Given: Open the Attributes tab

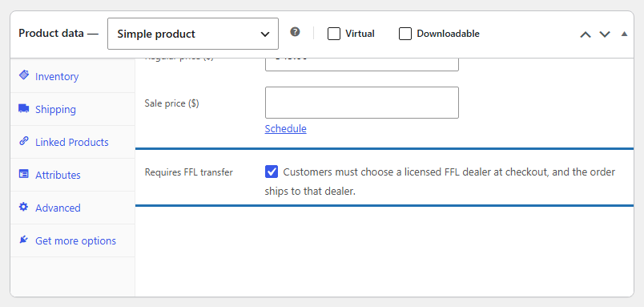Looking at the screenshot, I should pos(73,175).
